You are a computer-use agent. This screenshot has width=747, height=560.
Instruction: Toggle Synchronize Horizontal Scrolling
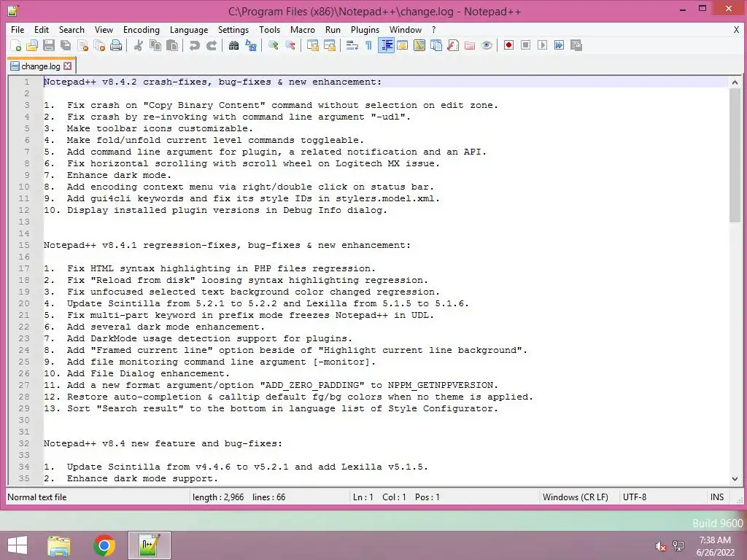[x=329, y=46]
